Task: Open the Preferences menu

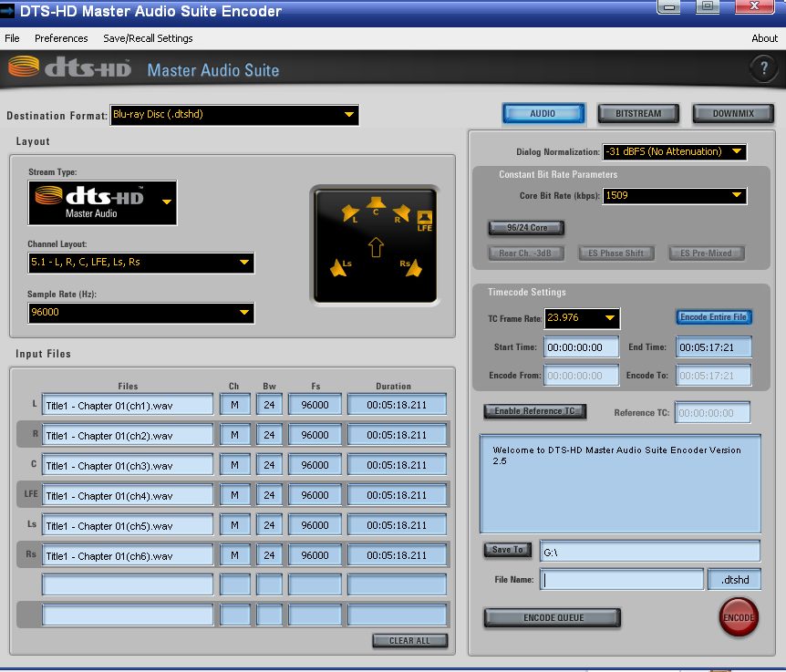Action: [x=61, y=38]
